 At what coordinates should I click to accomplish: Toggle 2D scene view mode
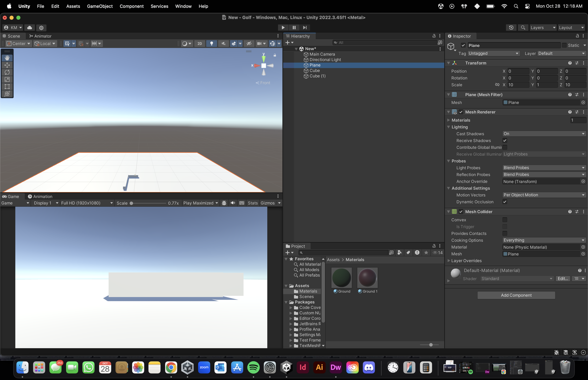click(200, 43)
